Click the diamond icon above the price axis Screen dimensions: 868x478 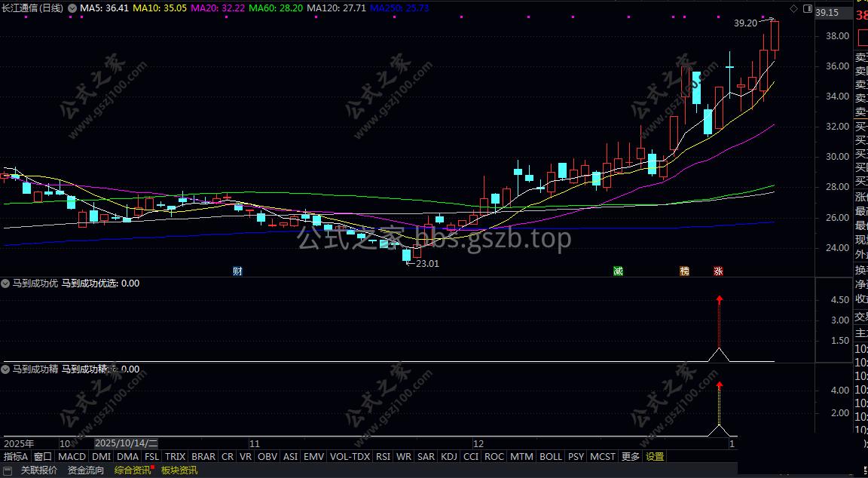pyautogui.click(x=793, y=8)
